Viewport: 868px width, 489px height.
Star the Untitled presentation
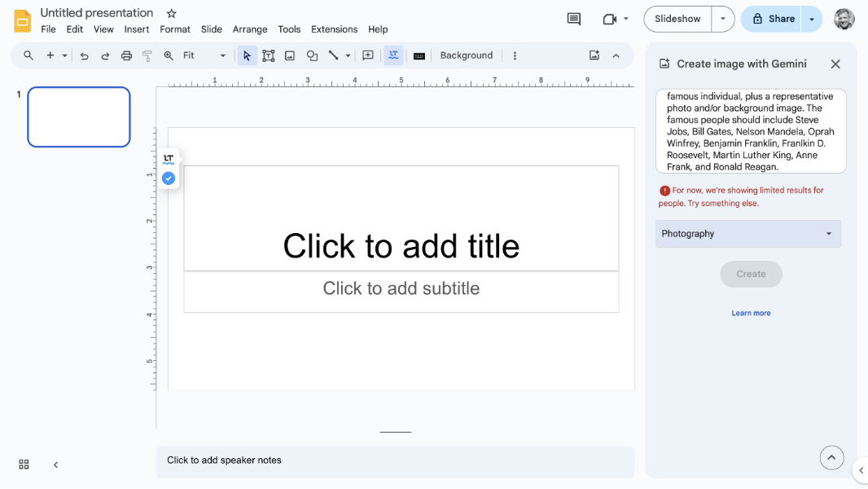pos(171,14)
